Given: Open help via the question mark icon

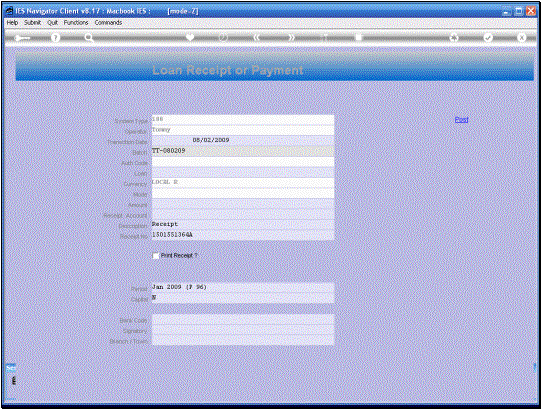Looking at the screenshot, I should click(55, 38).
